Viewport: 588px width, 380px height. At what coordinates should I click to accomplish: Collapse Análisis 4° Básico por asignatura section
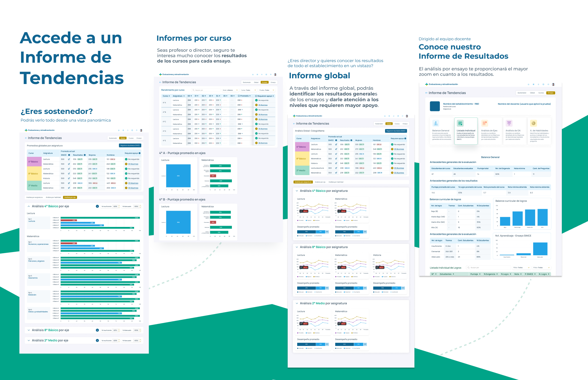pyautogui.click(x=297, y=191)
